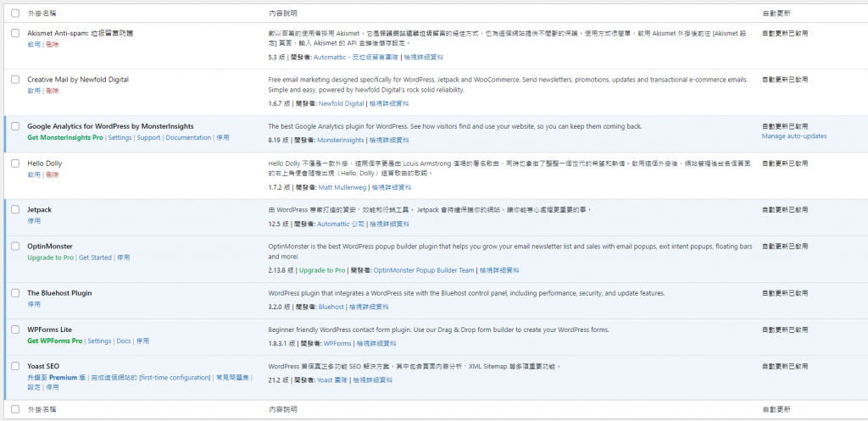Open the WPForms Docs link
The height and width of the screenshot is (421, 868).
124,341
